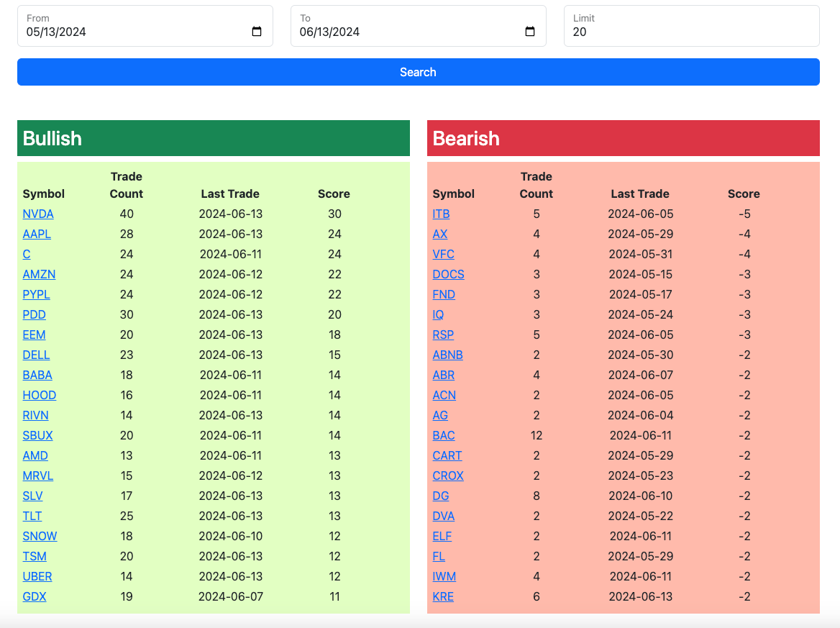840x628 pixels.
Task: Open the DELL symbol link
Action: click(36, 355)
